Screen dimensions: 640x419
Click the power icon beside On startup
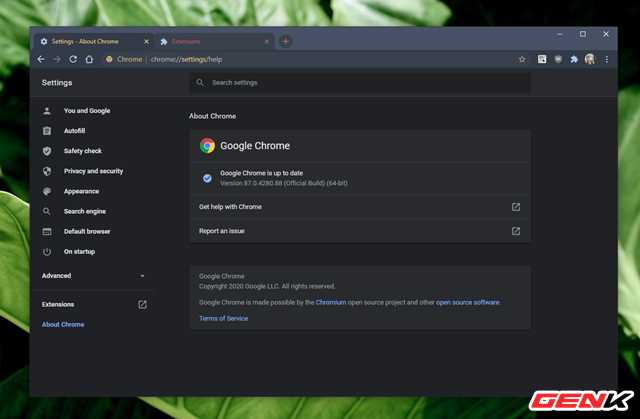pos(47,252)
